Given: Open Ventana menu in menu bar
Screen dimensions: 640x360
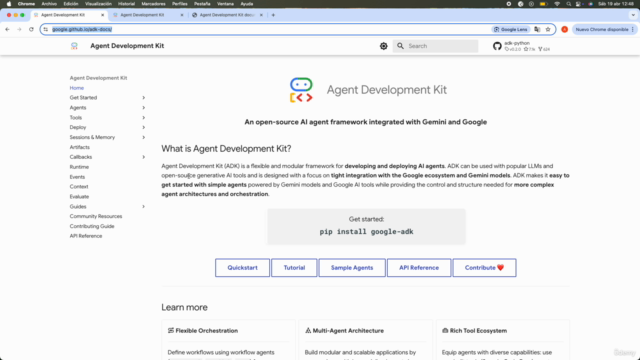Looking at the screenshot, I should point(225,4).
